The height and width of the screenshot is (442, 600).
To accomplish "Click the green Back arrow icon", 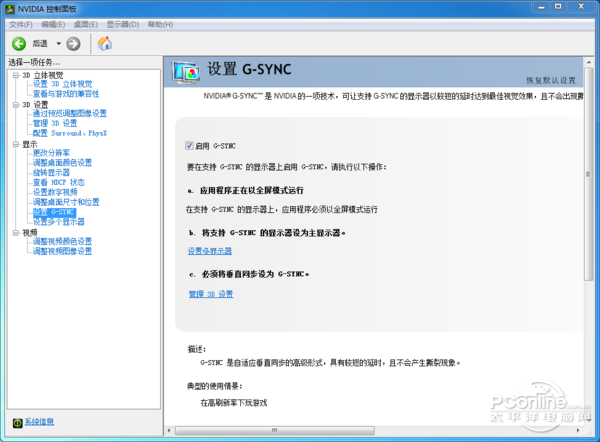I will (19, 44).
